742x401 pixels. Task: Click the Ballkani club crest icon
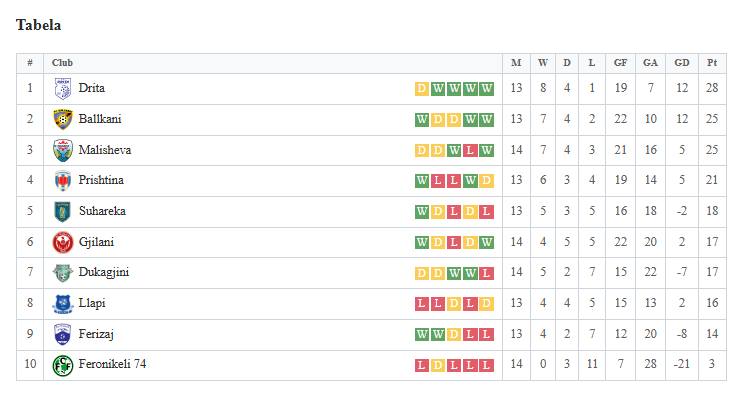62,119
